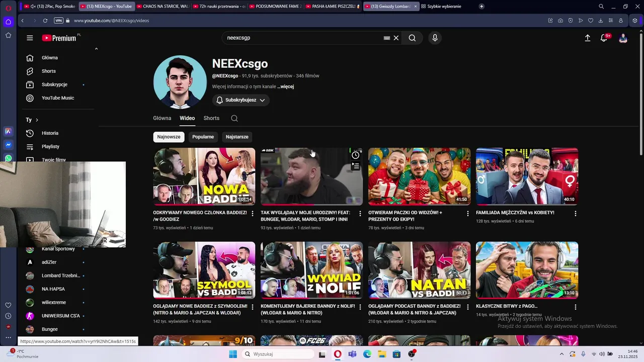This screenshot has width=644, height=362.
Task: Open the FAMILIADA video thumbnail
Action: (527, 176)
